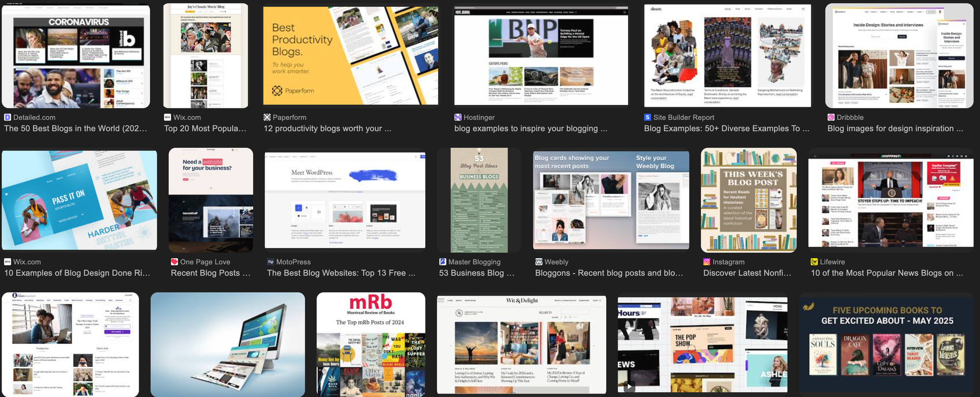The height and width of the screenshot is (397, 980).
Task: Click the Detailed.com favicon
Action: (x=7, y=117)
